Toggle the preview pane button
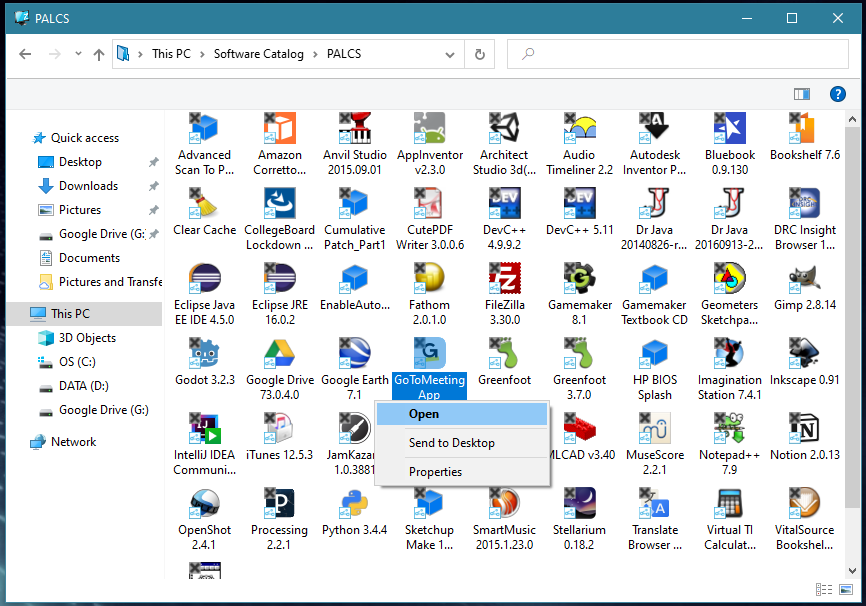 tap(801, 94)
